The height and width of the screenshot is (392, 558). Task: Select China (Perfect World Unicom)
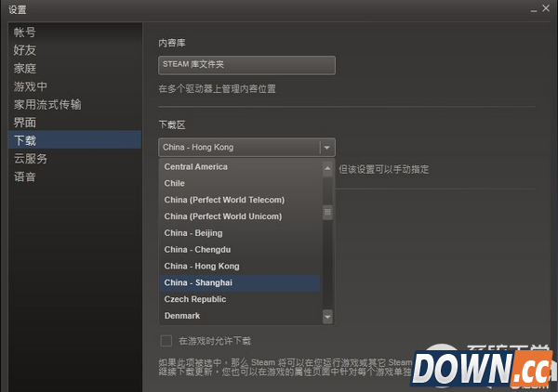tap(240, 216)
